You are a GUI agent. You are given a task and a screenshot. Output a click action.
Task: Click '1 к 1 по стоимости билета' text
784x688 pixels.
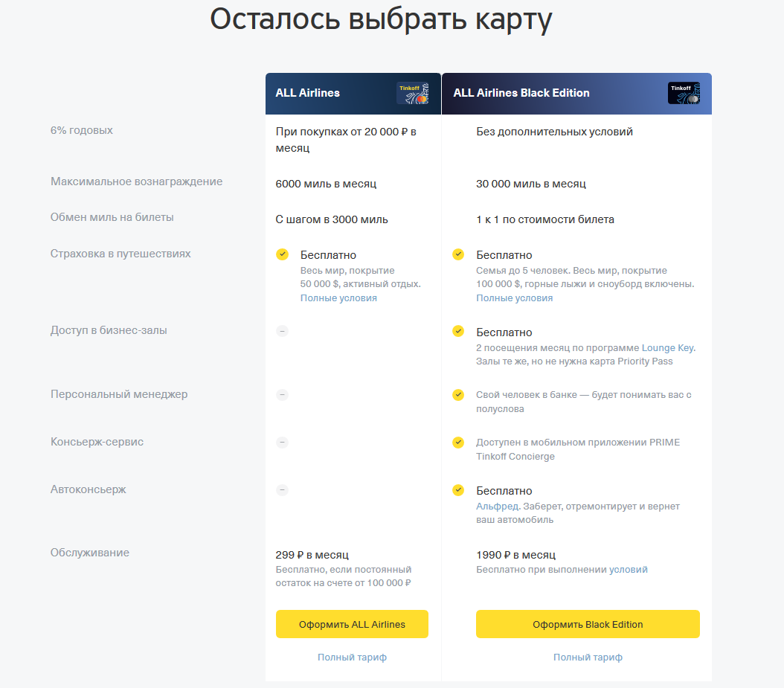[x=545, y=219]
